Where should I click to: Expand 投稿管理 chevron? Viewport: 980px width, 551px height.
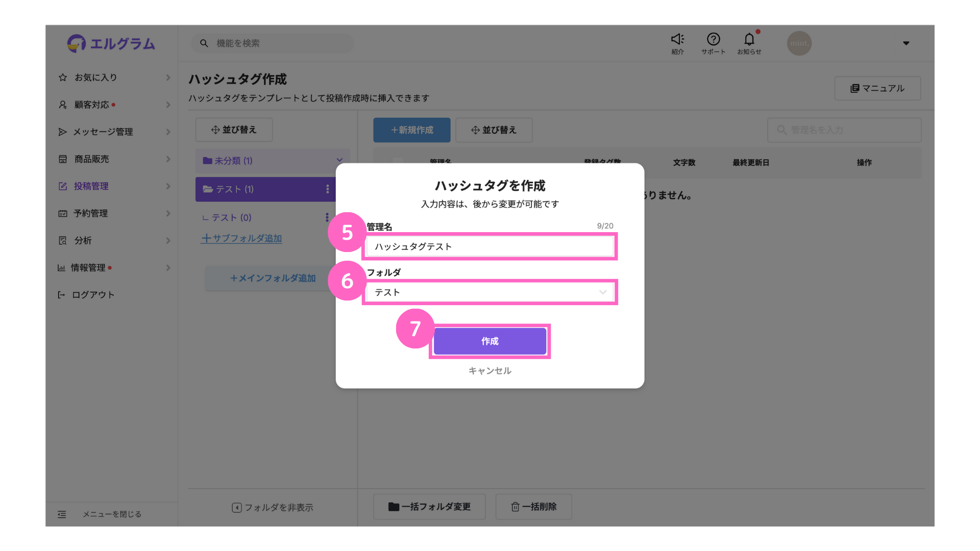(x=168, y=186)
